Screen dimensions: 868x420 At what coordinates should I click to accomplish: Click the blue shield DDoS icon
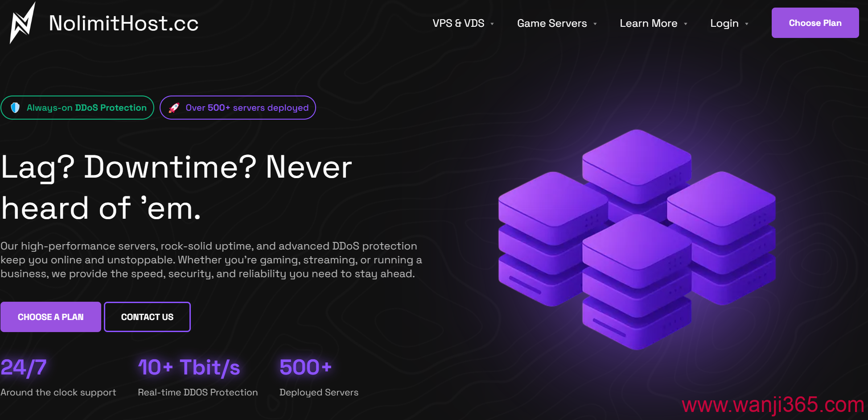pyautogui.click(x=15, y=108)
